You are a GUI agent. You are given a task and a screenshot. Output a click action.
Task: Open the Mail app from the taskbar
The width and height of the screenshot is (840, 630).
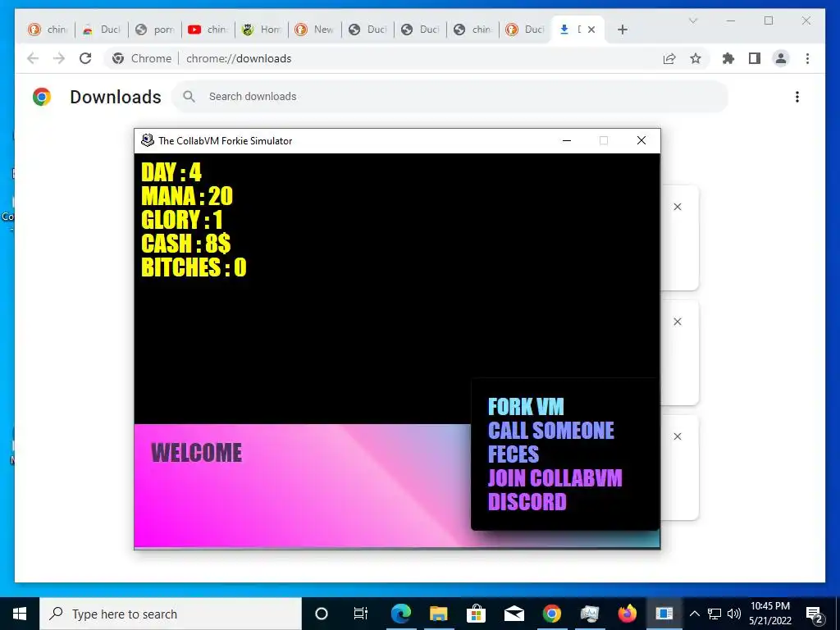pos(514,614)
